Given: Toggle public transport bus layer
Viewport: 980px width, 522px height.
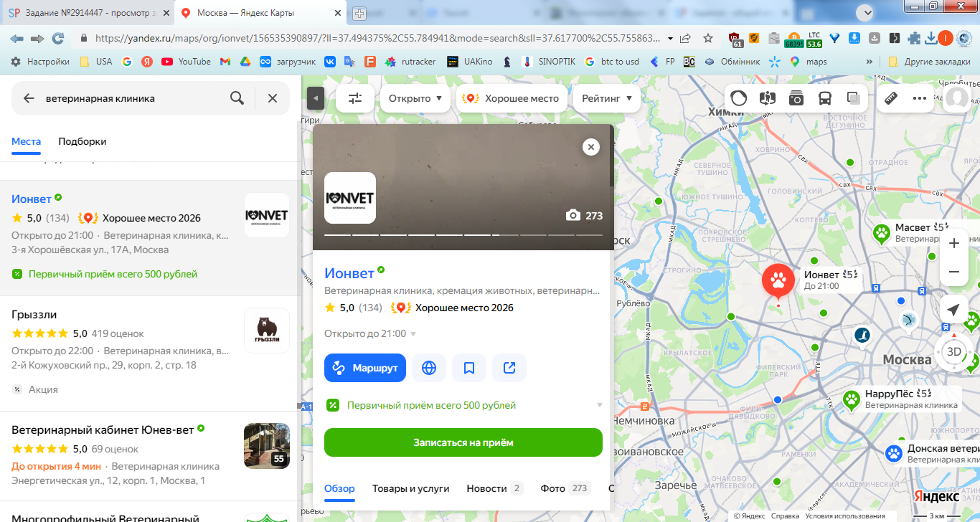Looking at the screenshot, I should click(x=825, y=98).
